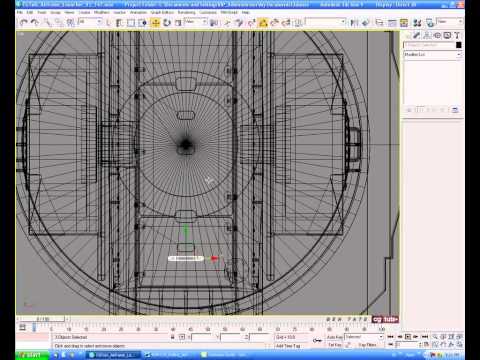480x360 pixels.
Task: Open the File menu
Action: tap(20, 12)
